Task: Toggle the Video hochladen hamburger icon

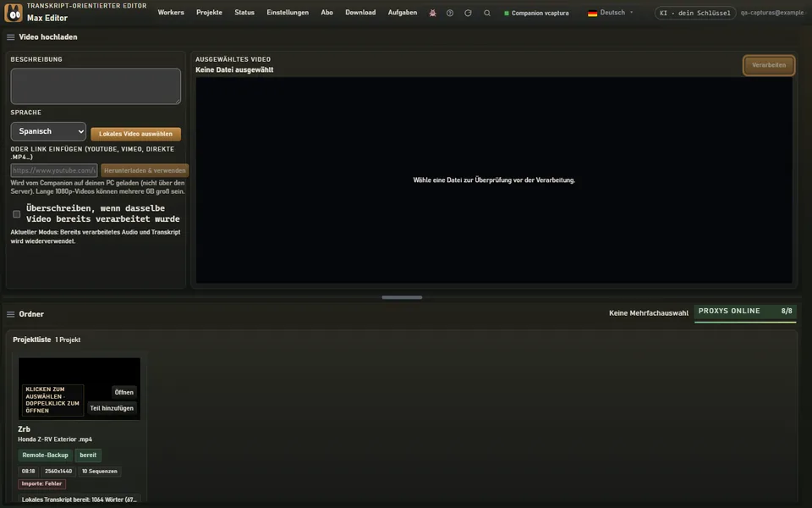Action: (x=10, y=37)
